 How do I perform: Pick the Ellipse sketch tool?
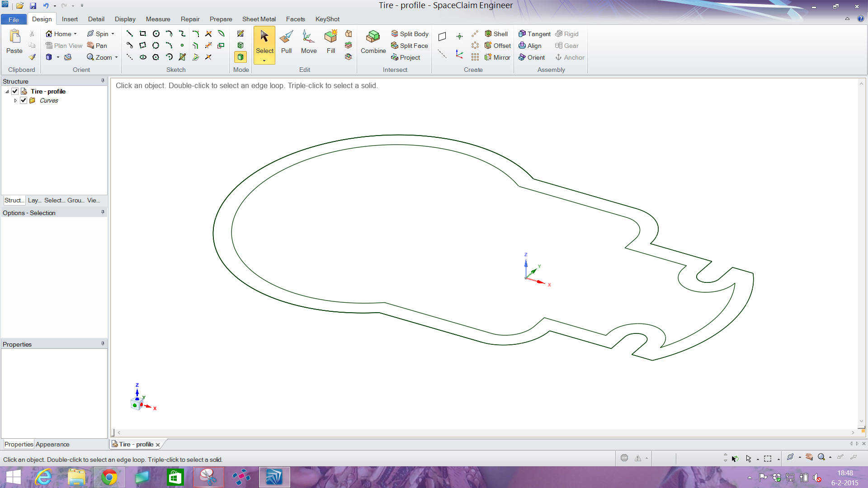pos(143,57)
